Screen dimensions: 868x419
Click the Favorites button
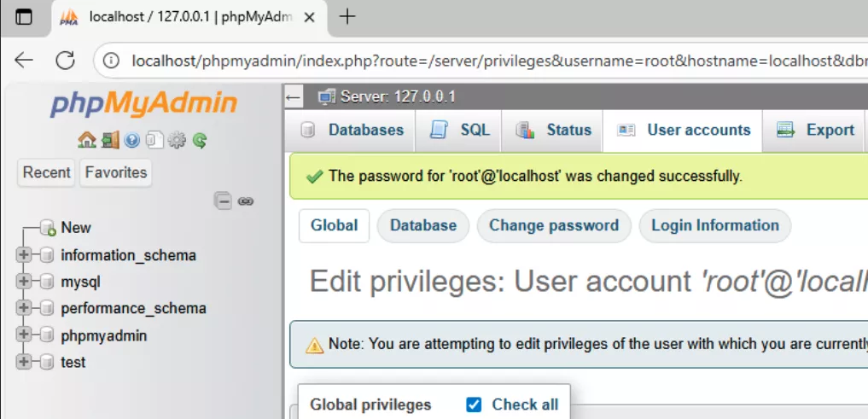click(116, 172)
